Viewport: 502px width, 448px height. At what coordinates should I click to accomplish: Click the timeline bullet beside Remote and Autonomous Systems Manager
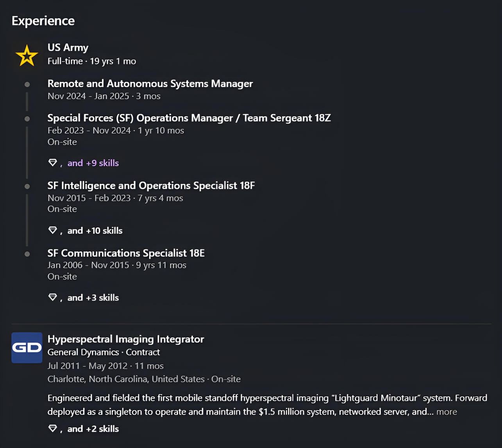point(27,84)
